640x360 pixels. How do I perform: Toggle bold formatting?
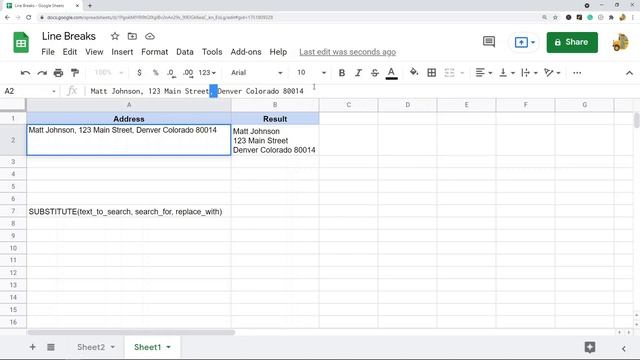(x=342, y=73)
